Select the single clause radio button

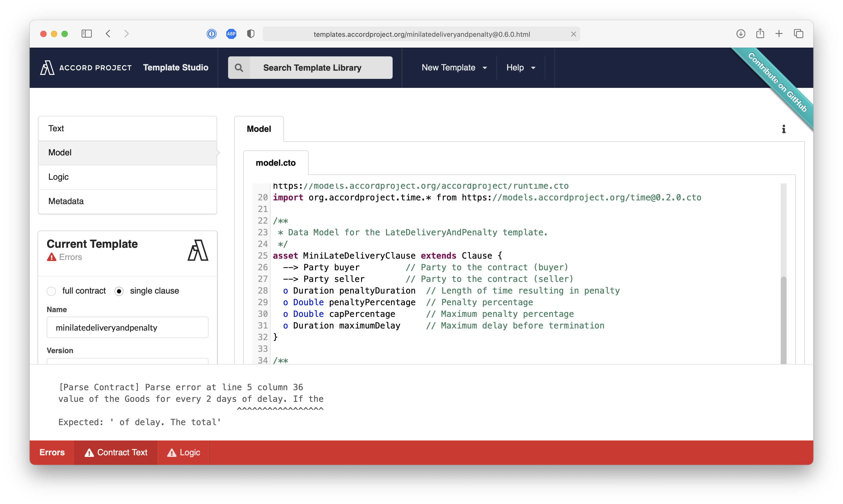(x=120, y=290)
